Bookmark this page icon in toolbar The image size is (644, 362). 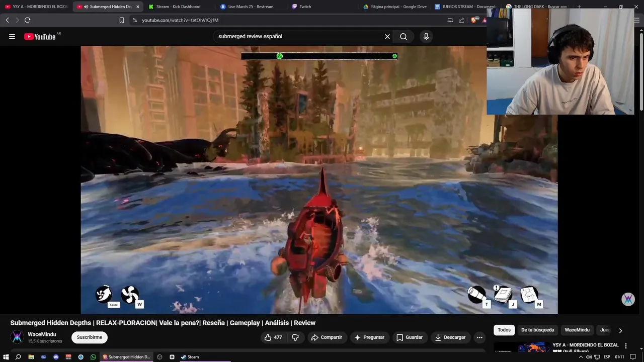pyautogui.click(x=122, y=20)
